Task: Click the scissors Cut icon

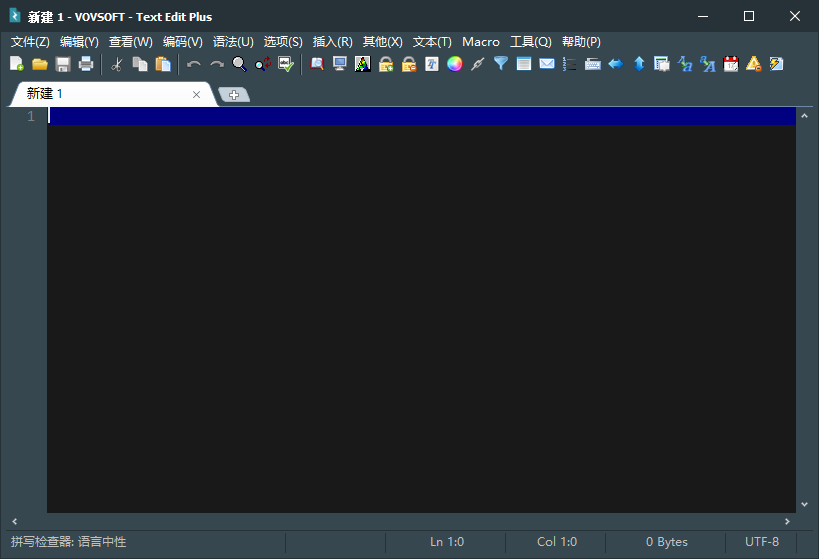Action: [x=117, y=64]
